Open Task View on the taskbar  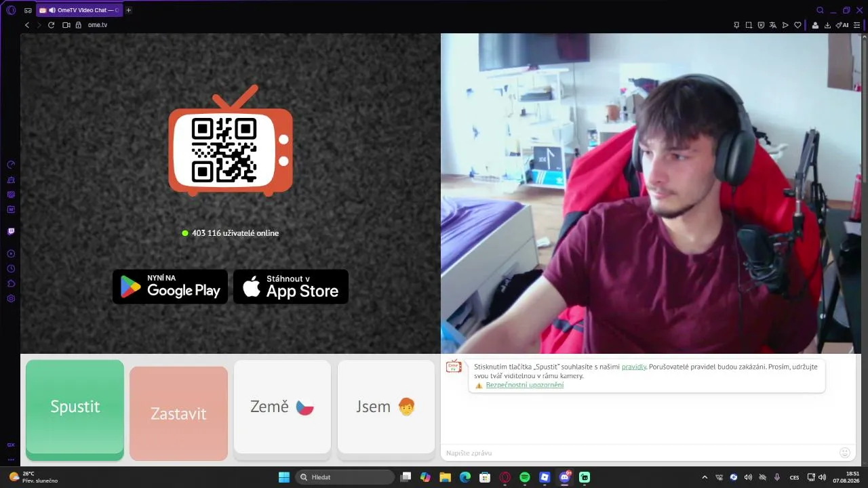click(406, 477)
